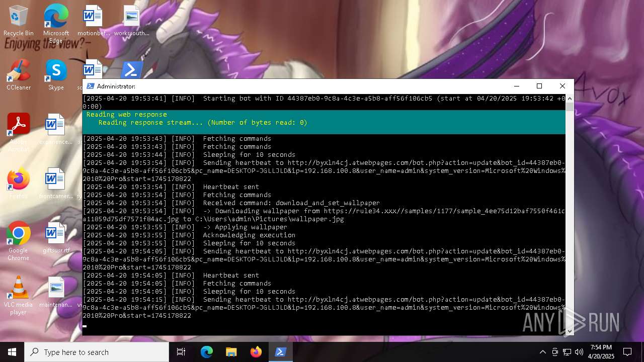Launch the Google Chrome desktop shortcut
The image size is (644, 362).
click(x=19, y=241)
